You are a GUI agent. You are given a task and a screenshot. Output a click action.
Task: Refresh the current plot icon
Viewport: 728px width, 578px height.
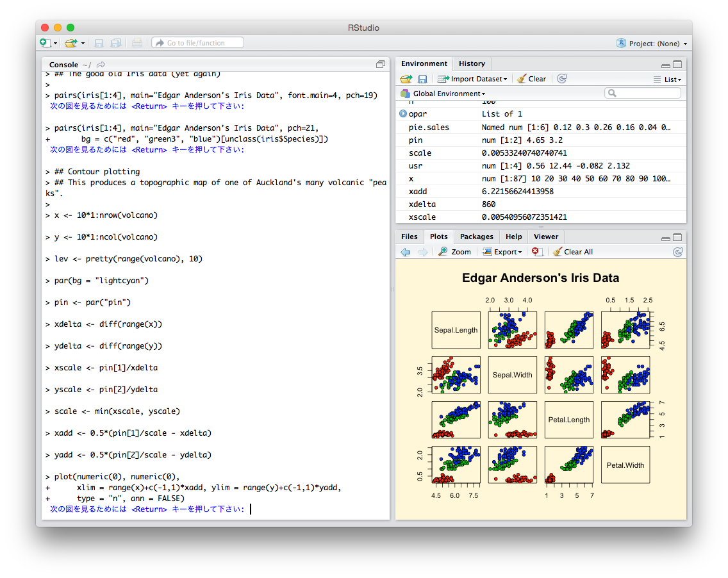[x=678, y=252]
